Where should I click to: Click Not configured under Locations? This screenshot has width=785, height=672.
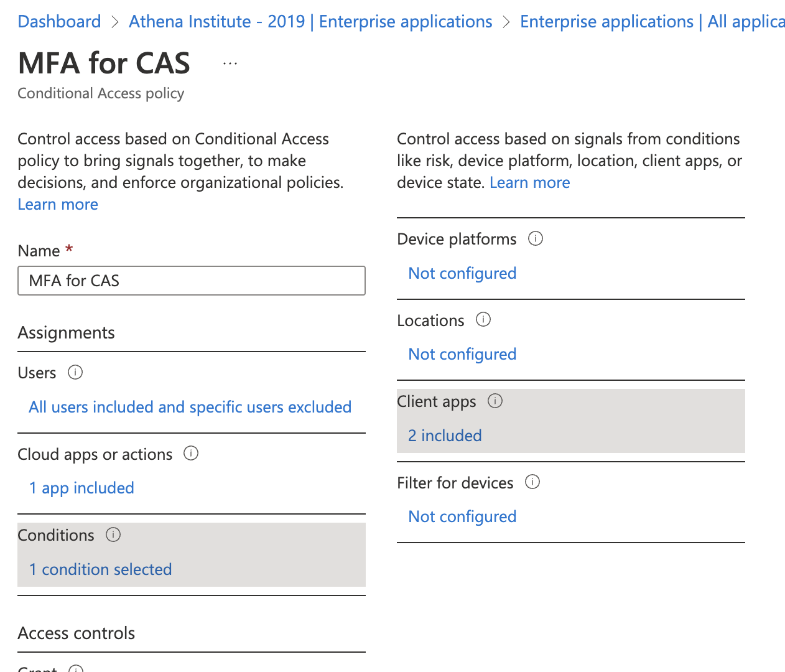pos(462,354)
